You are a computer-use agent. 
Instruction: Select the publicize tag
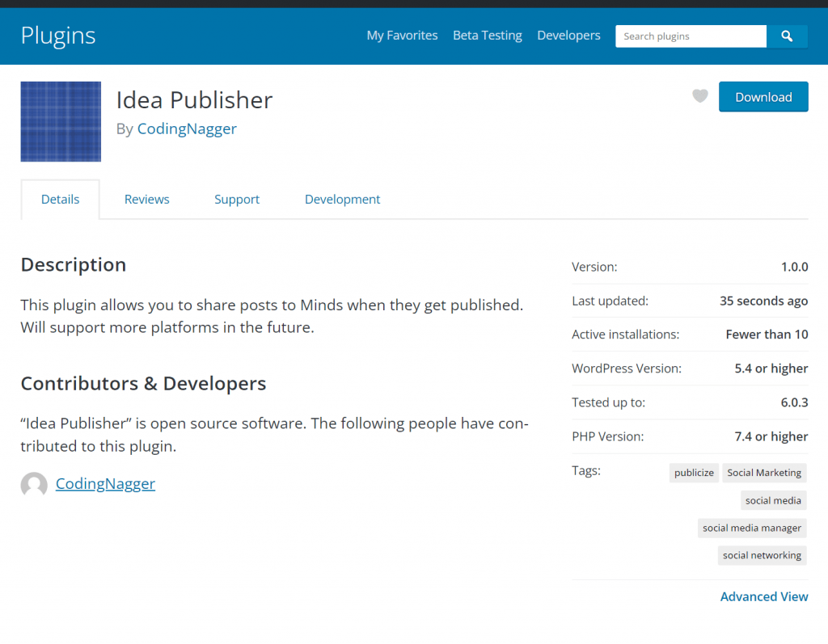694,473
